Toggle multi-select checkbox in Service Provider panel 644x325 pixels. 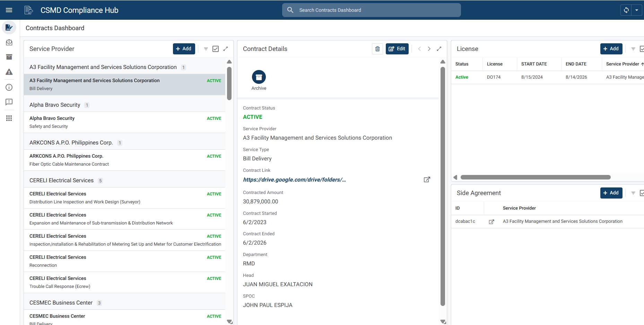click(x=216, y=49)
